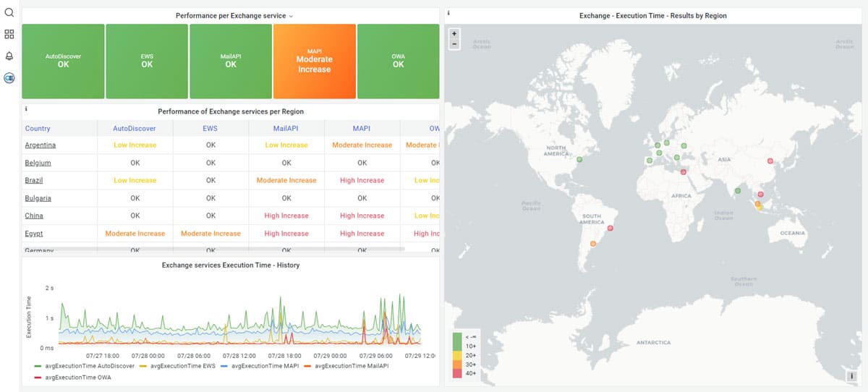Click Egypt EWS Moderate Increase cell

point(210,234)
